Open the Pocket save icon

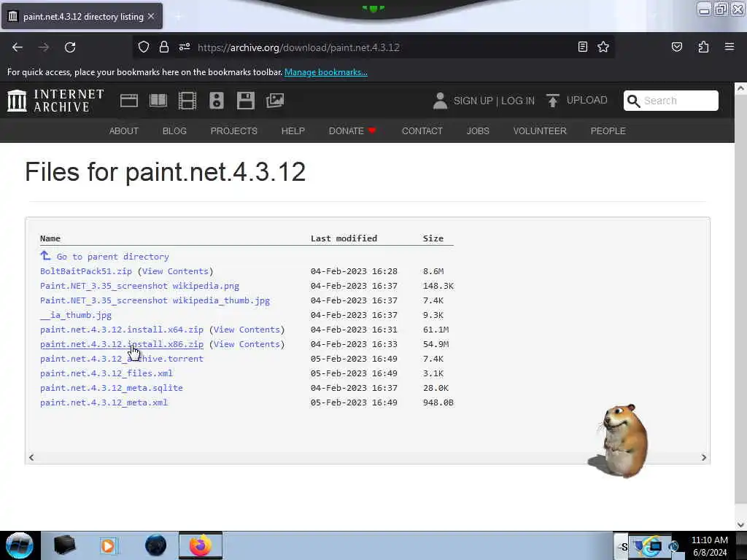676,47
